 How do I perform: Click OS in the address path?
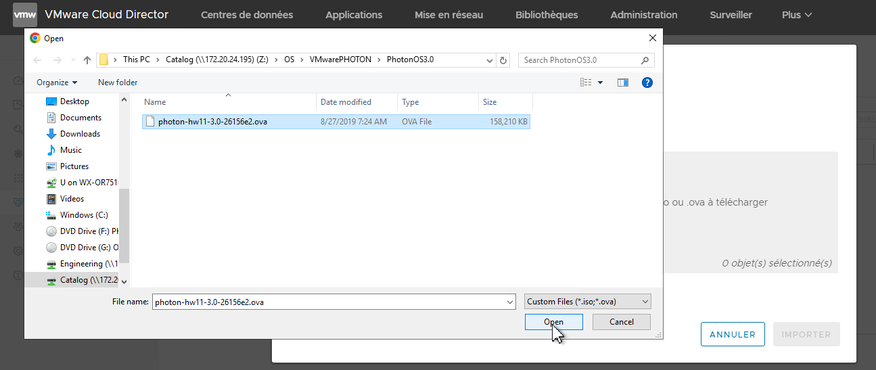[289, 60]
